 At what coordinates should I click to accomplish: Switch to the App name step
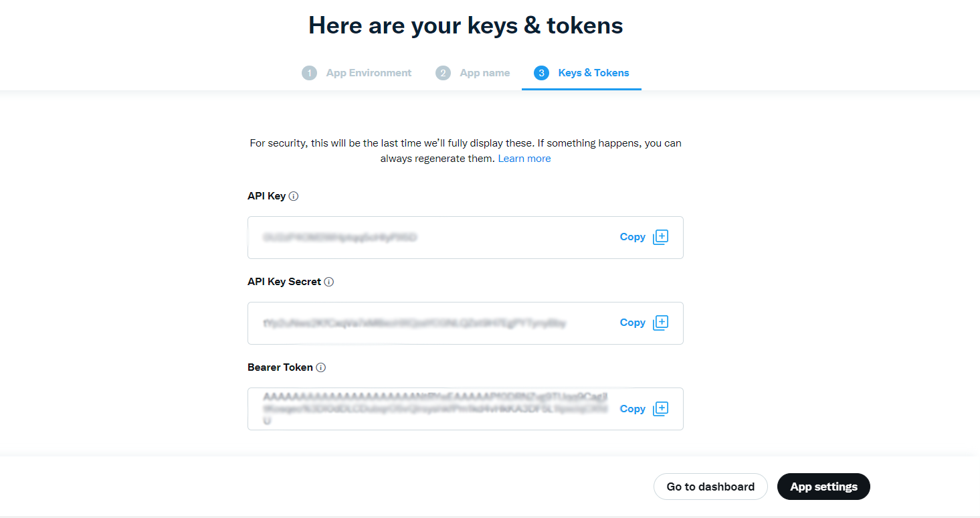click(x=484, y=72)
